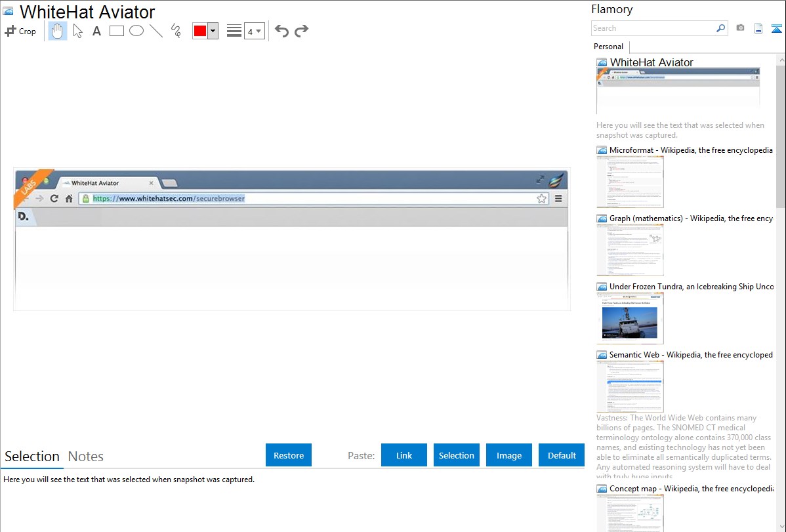Click the Vastness Semantic Web excerpt text
786x532 pixels.
click(x=684, y=447)
